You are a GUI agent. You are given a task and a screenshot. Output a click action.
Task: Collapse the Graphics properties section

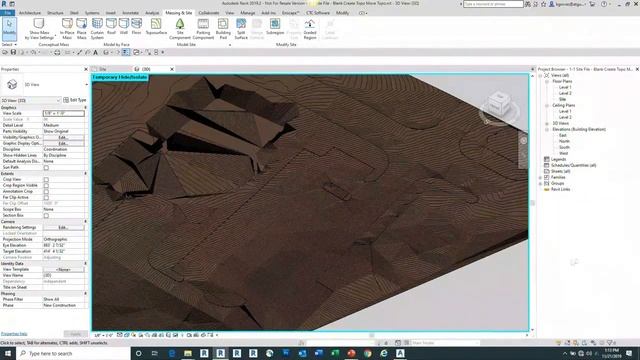click(x=85, y=107)
